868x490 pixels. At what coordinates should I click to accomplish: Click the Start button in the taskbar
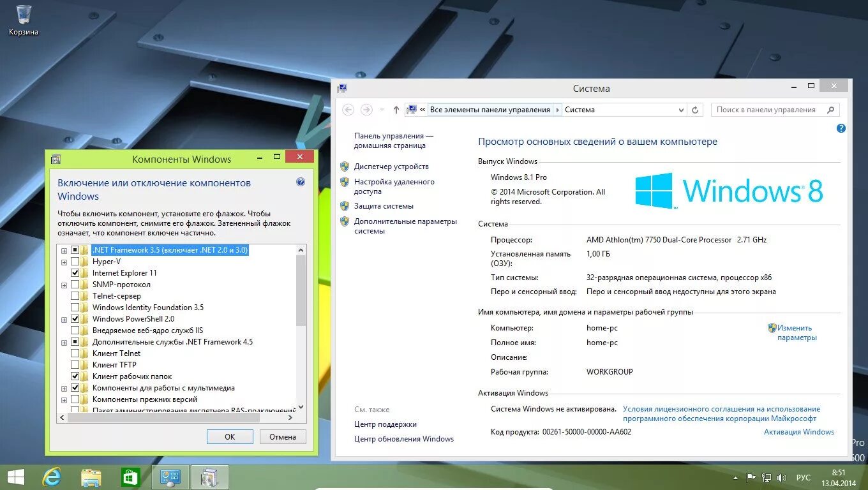coord(15,477)
